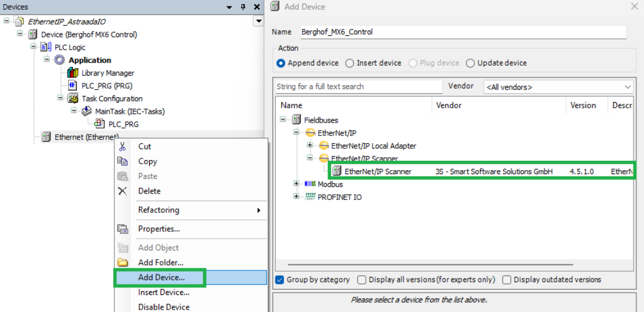The height and width of the screenshot is (312, 644).
Task: Collapse the Fieldbuses tree node
Action: [282, 120]
